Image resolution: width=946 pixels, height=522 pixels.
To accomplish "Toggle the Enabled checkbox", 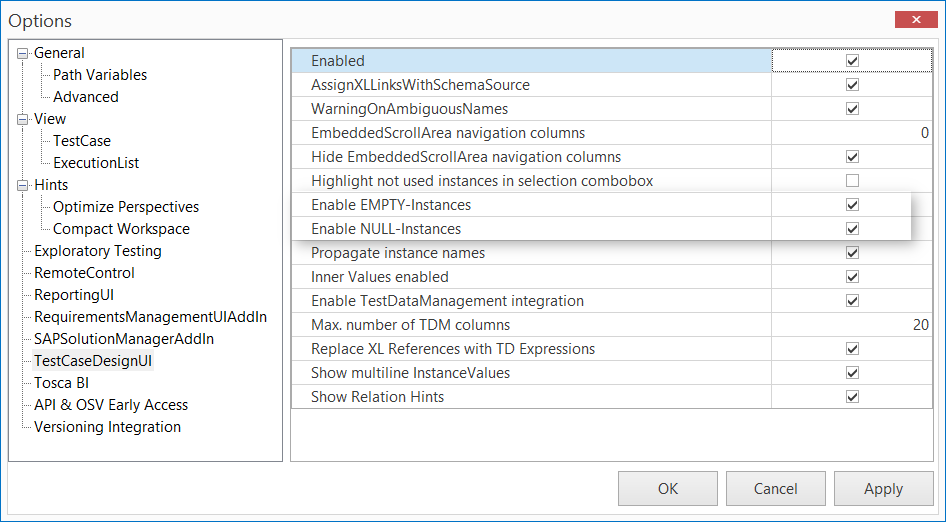I will (x=852, y=61).
